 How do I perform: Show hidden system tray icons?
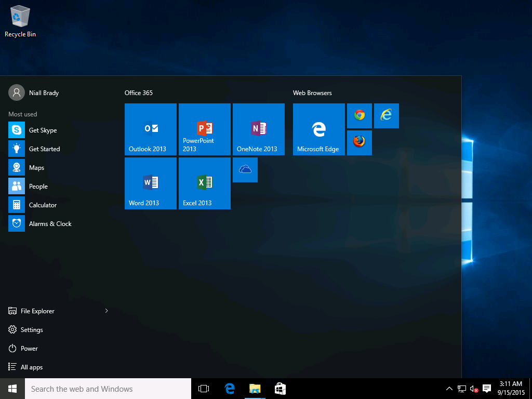tap(449, 389)
